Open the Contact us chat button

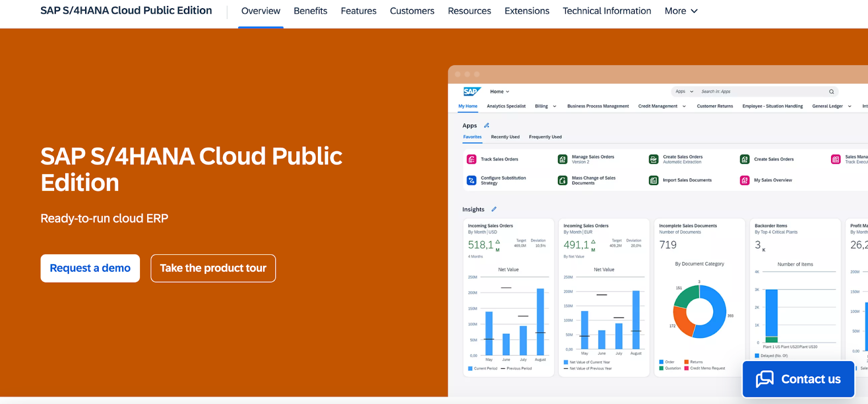(799, 379)
